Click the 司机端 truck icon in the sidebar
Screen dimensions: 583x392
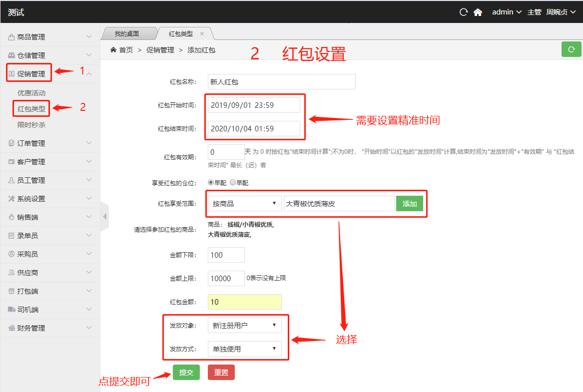pos(11,310)
